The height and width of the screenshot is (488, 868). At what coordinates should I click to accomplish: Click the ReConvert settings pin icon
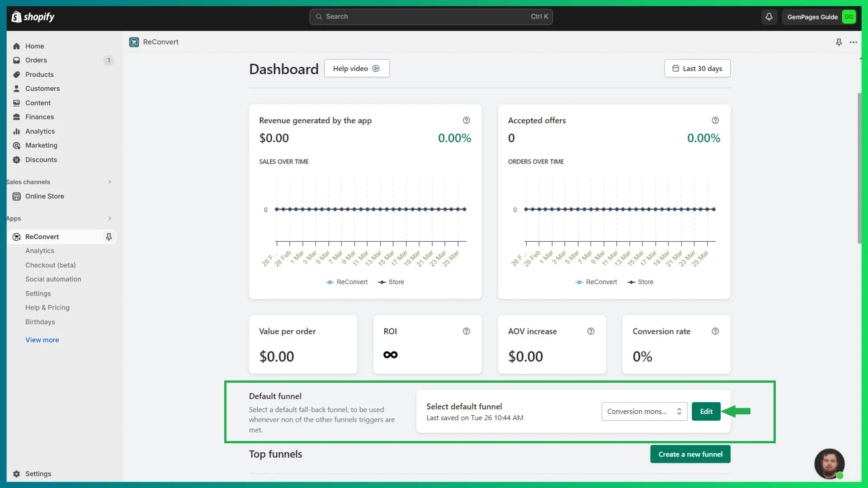click(x=109, y=237)
